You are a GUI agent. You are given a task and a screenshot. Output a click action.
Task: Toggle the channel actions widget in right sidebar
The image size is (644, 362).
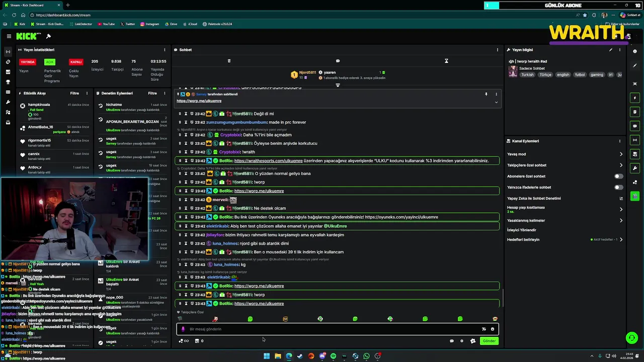click(635, 154)
